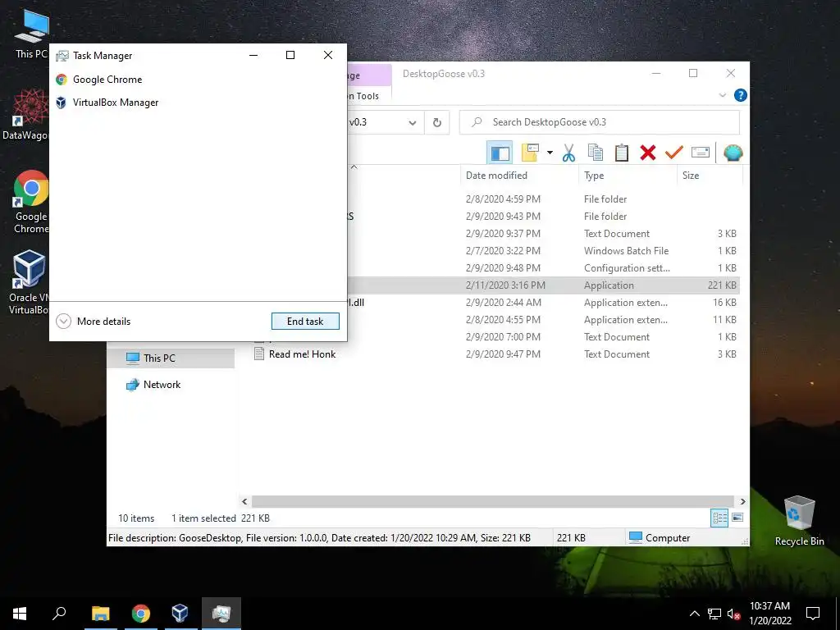Open the address bar history dropdown
The image size is (840, 630).
point(413,123)
